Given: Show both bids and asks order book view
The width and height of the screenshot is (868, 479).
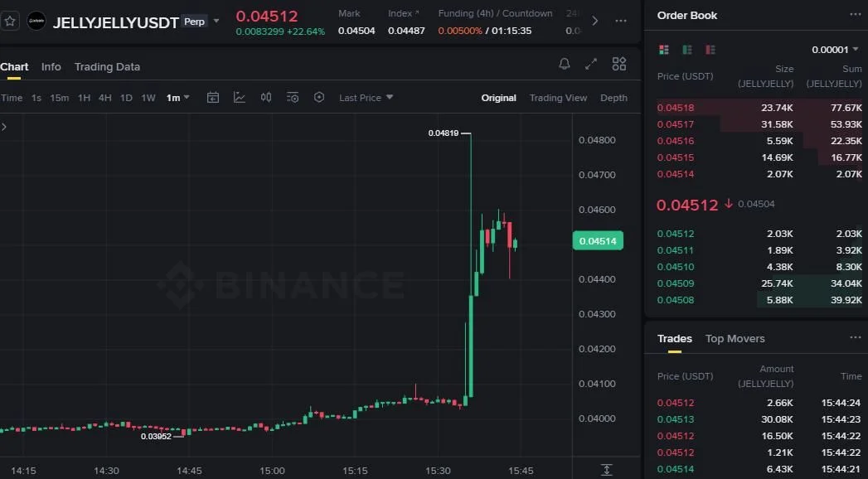Looking at the screenshot, I should (x=664, y=50).
